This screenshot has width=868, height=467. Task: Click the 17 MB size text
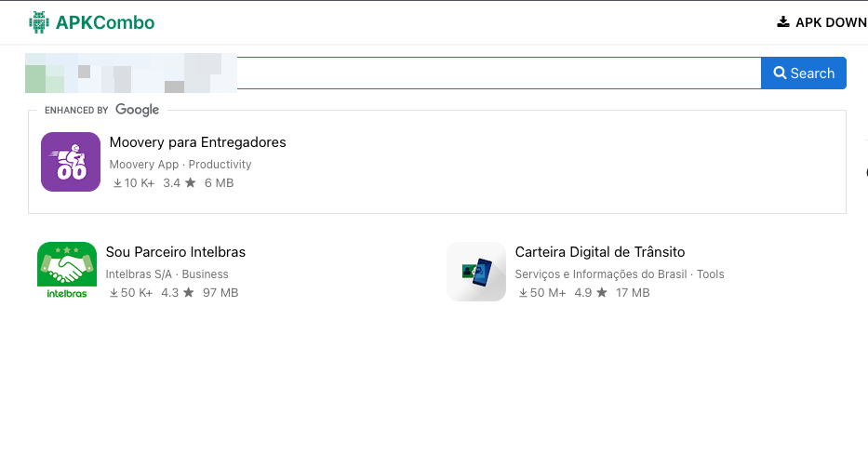click(633, 293)
